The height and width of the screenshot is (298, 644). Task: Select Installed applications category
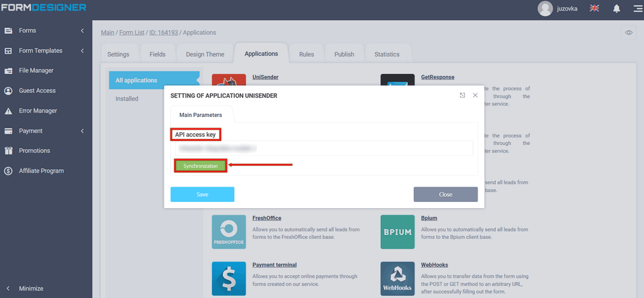pyautogui.click(x=127, y=99)
